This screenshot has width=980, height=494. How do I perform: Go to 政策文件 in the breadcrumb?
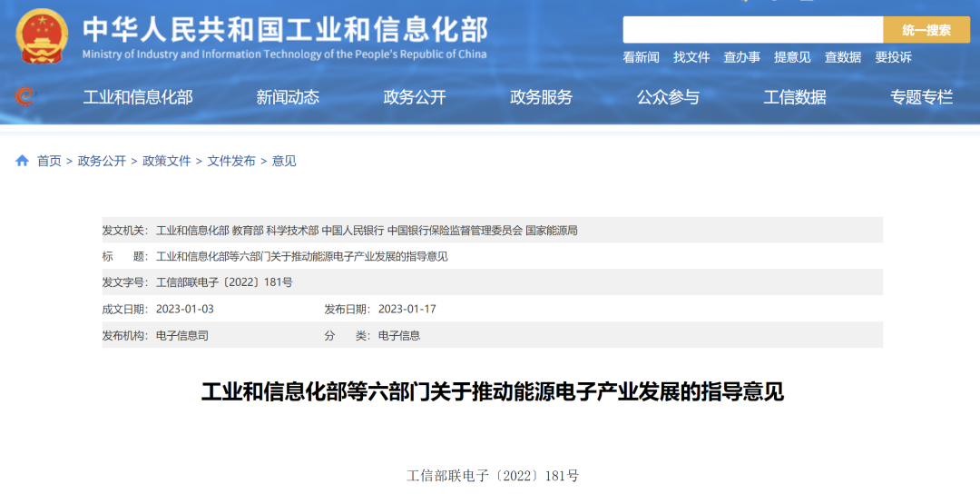coord(167,162)
